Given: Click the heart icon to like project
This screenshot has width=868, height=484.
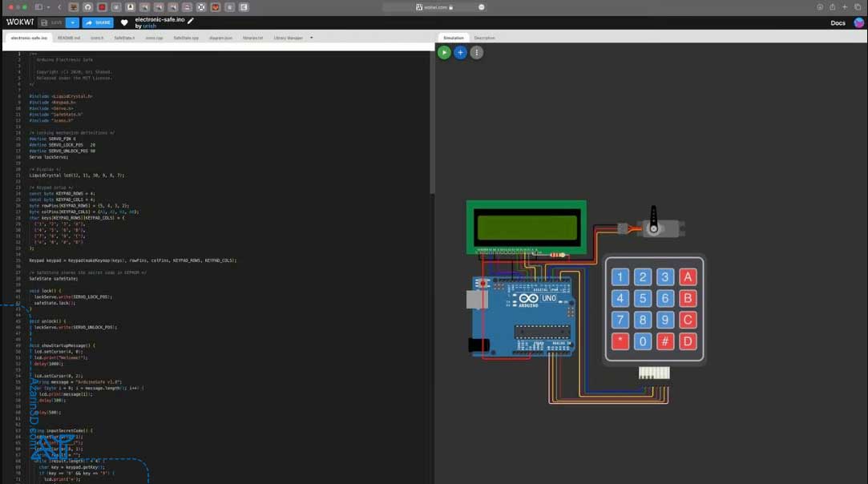Looking at the screenshot, I should (x=124, y=22).
